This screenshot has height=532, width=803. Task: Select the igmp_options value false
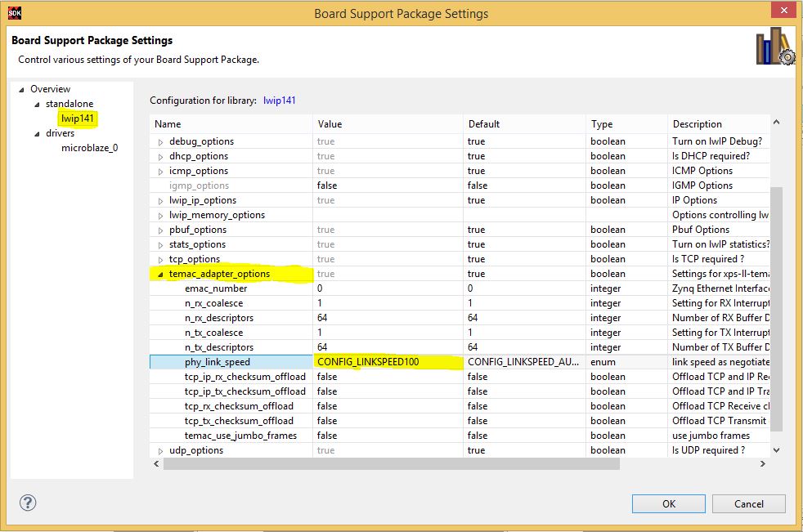click(388, 186)
